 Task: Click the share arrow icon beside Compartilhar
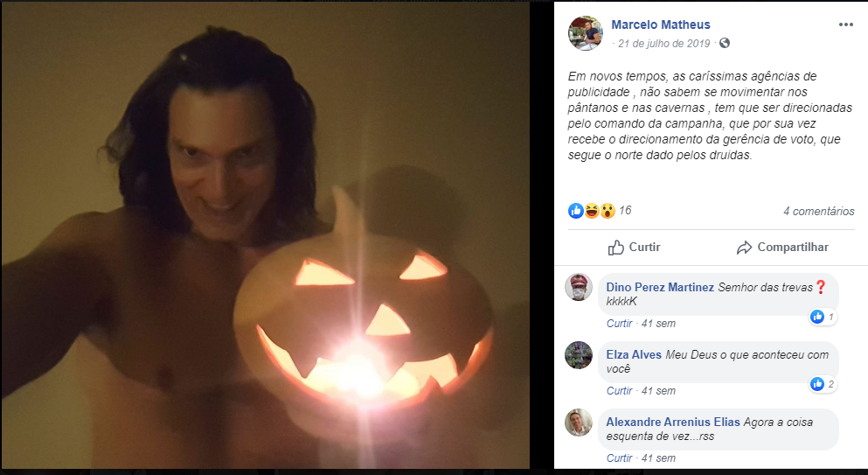(x=744, y=248)
